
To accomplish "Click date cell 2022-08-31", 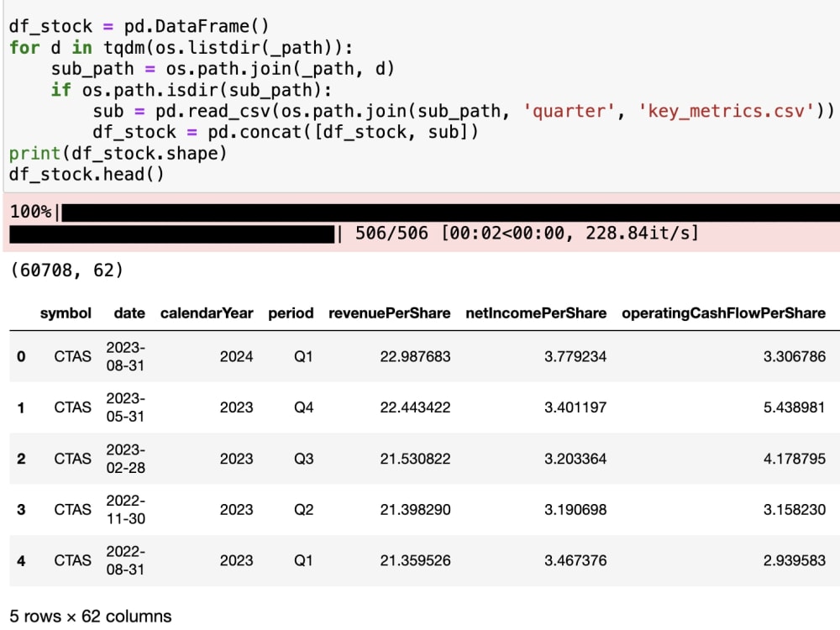I will coord(125,561).
